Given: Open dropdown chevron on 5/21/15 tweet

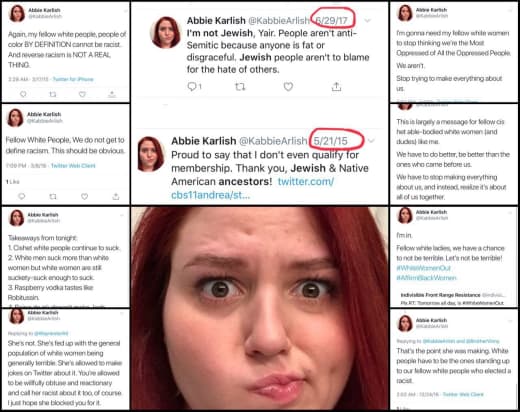Looking at the screenshot, I should pyautogui.click(x=371, y=141).
